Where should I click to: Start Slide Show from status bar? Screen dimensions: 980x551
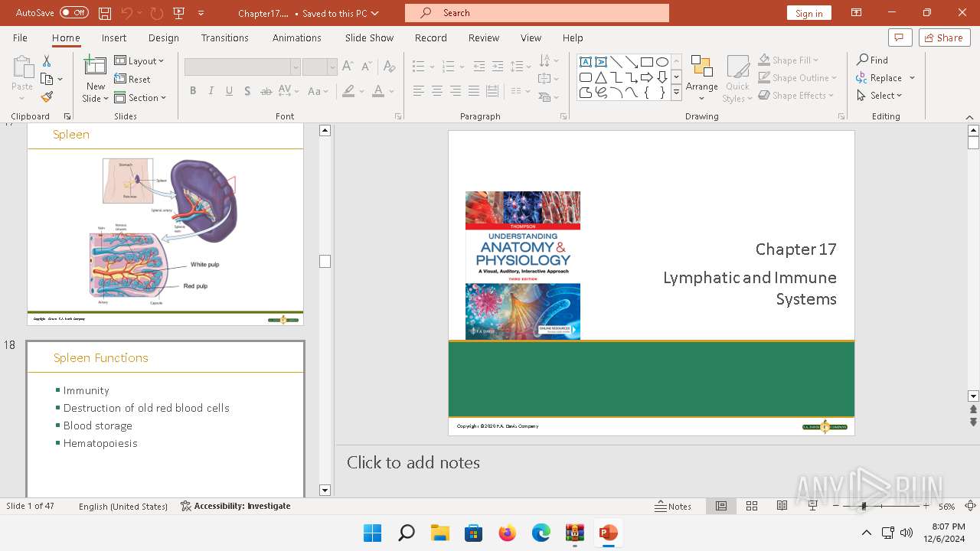[812, 506]
